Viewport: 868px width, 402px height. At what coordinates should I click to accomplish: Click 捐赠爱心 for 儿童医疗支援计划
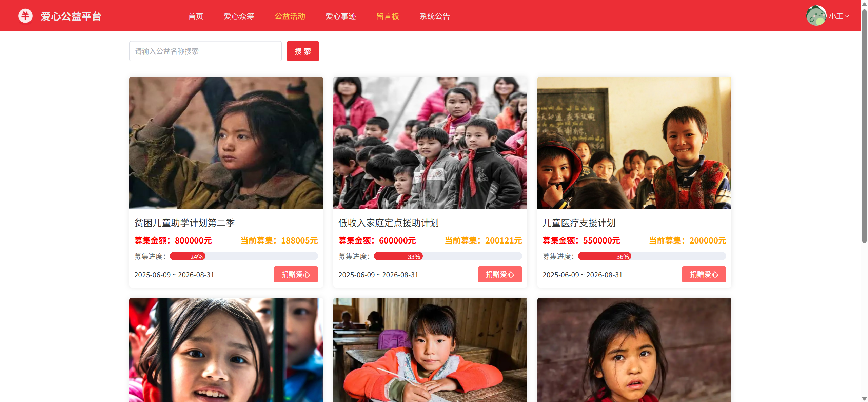(x=704, y=274)
